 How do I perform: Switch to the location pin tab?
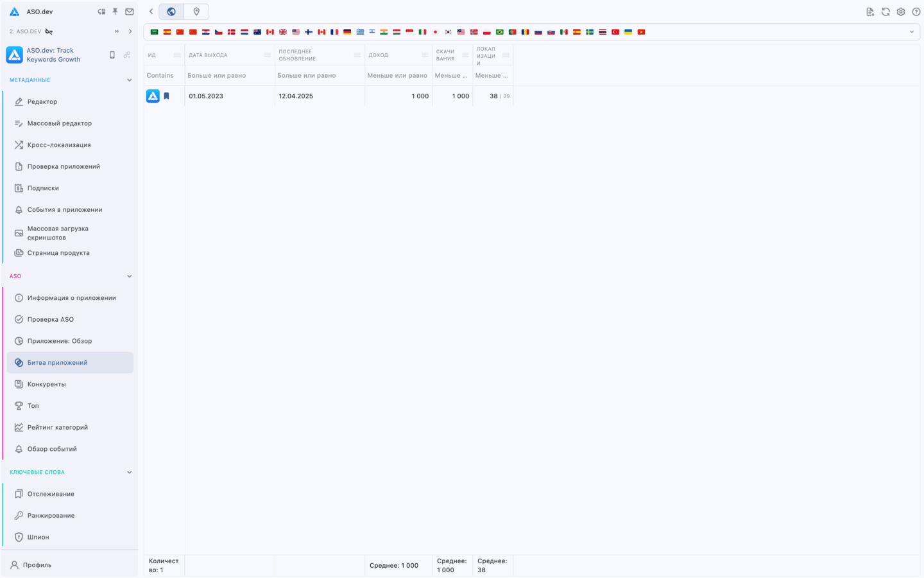point(196,11)
